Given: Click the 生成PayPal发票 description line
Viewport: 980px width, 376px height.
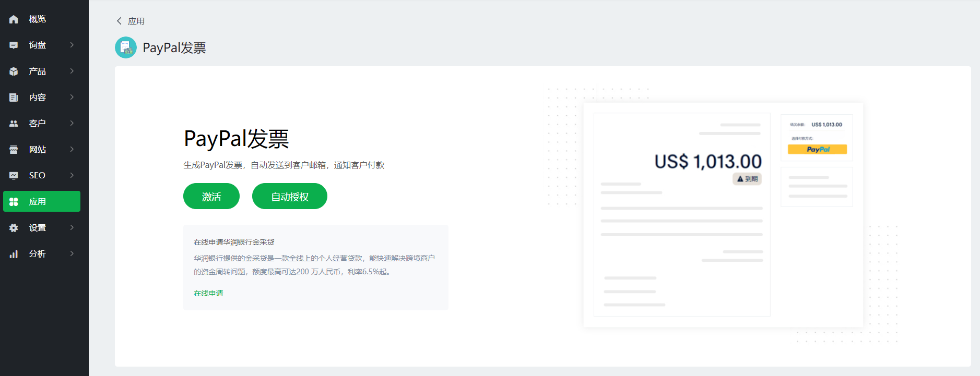Looking at the screenshot, I should pyautogui.click(x=284, y=165).
